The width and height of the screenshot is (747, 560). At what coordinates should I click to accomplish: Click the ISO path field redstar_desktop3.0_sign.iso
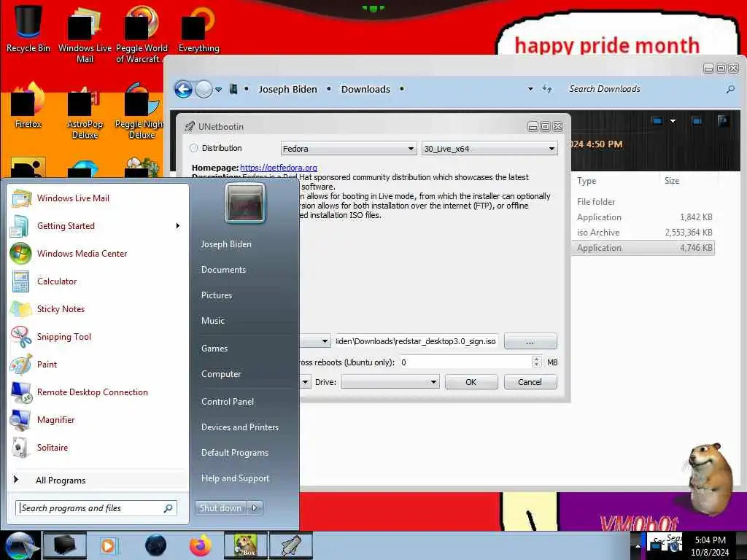tap(417, 341)
